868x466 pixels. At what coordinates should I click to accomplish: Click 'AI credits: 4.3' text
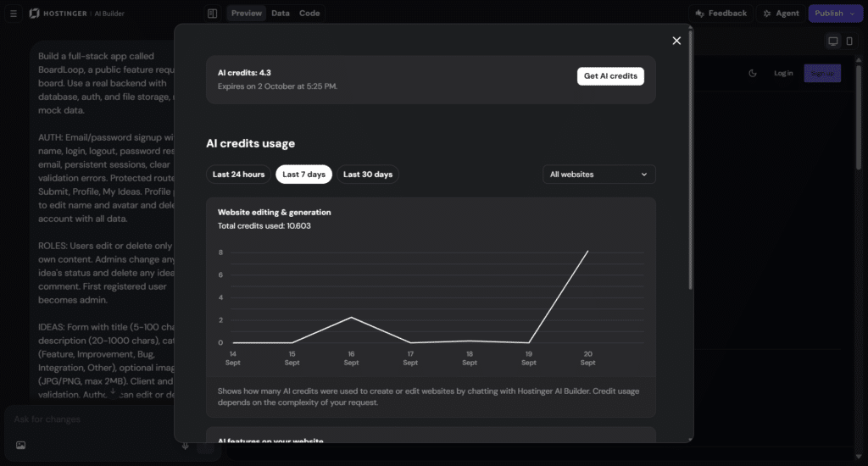pos(244,73)
